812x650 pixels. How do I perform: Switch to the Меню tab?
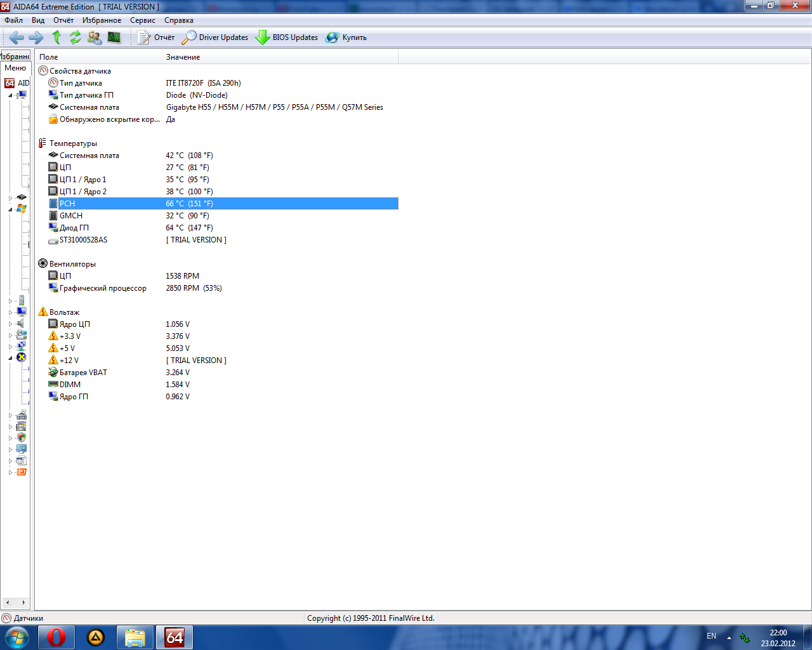point(15,68)
